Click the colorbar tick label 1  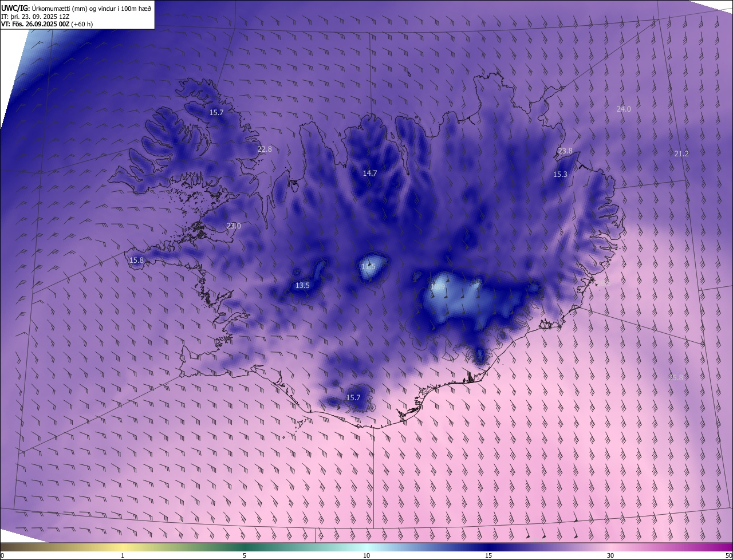(x=123, y=555)
